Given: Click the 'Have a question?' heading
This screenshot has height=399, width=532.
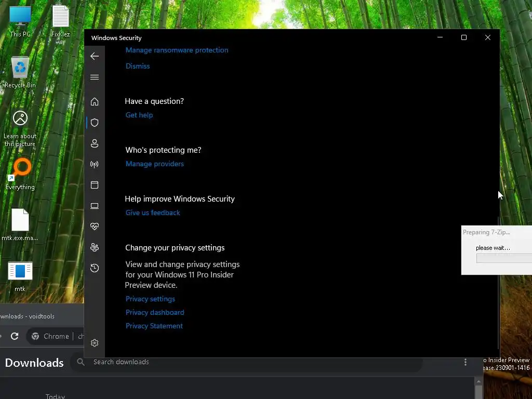Looking at the screenshot, I should [x=154, y=101].
